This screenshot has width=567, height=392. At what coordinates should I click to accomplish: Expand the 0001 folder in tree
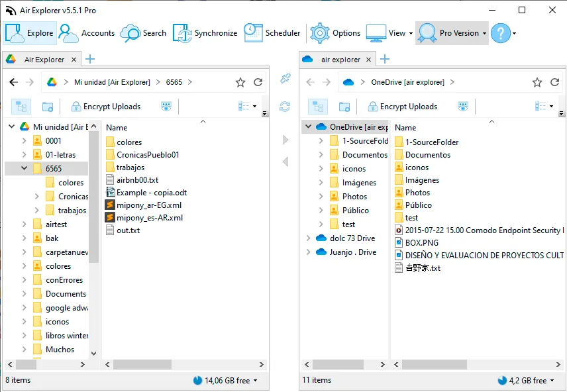(24, 140)
